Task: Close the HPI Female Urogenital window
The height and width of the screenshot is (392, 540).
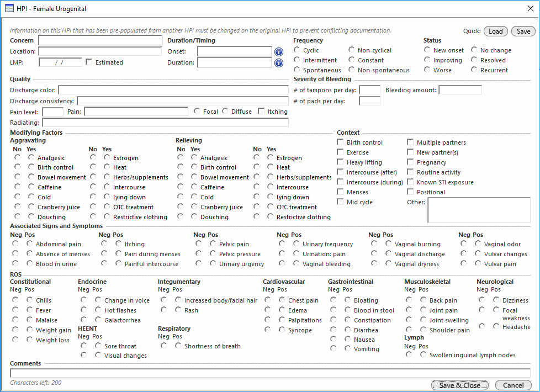Action: click(x=531, y=8)
